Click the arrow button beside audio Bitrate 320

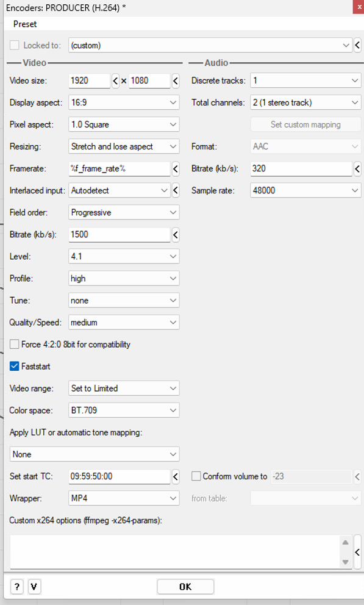357,168
